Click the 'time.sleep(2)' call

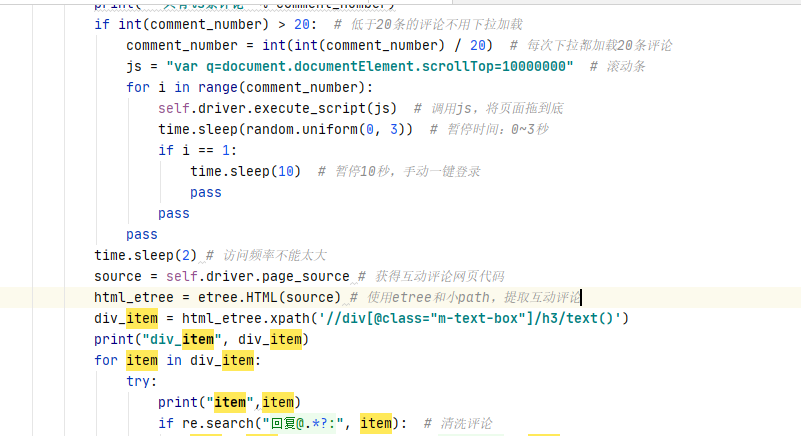146,255
